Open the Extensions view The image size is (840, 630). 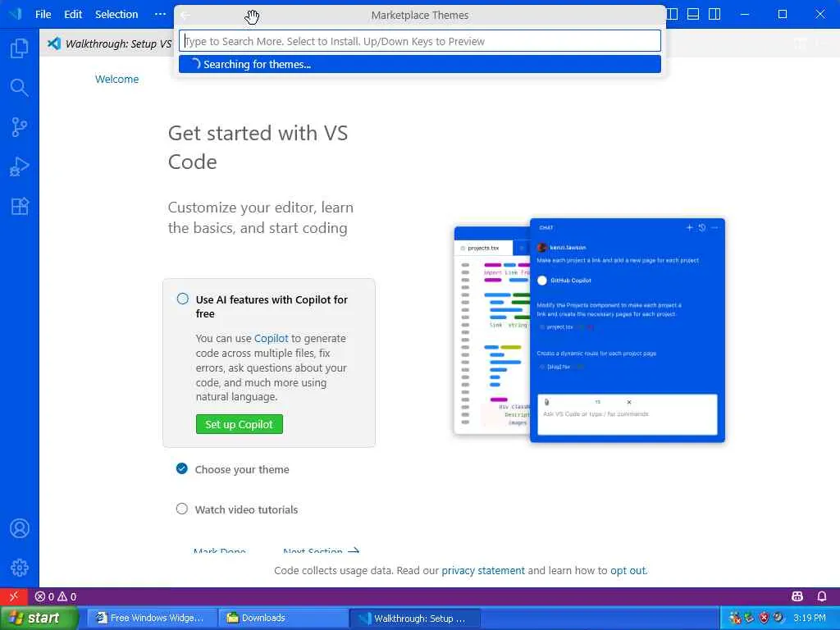coord(20,206)
